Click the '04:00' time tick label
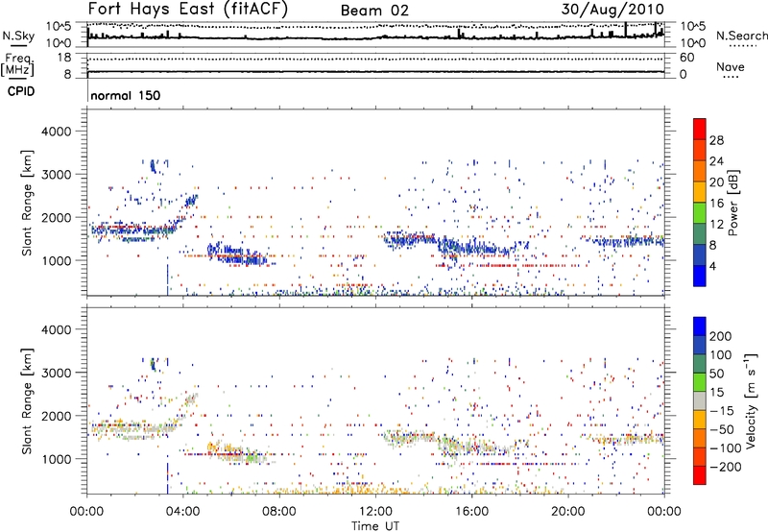 183,512
